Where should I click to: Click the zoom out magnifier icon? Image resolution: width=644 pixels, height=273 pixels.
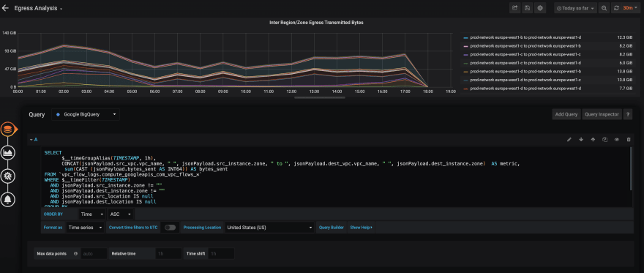(604, 8)
